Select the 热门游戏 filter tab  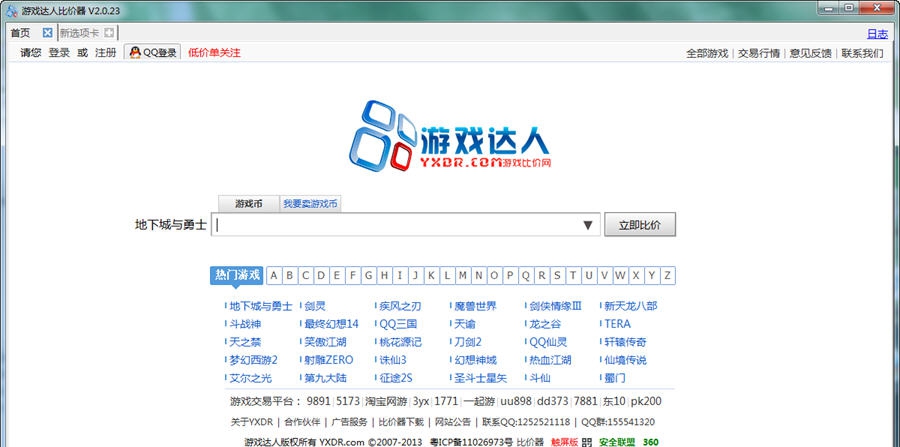coord(237,275)
